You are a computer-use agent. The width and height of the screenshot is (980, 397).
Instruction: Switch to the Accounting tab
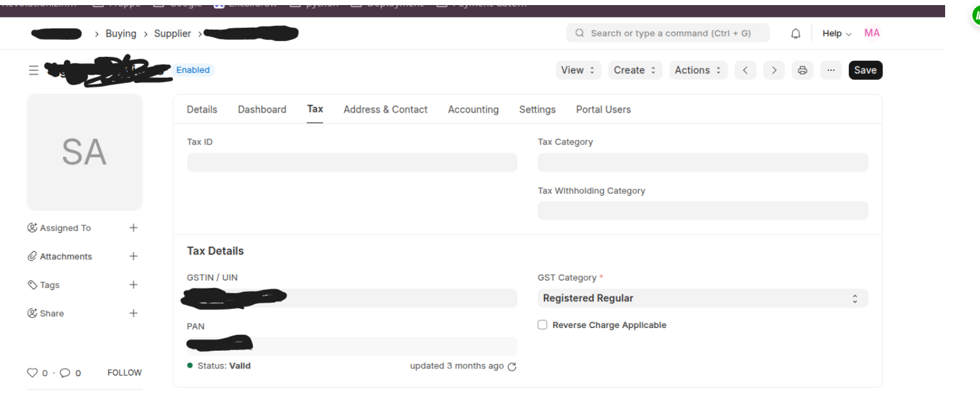click(474, 110)
